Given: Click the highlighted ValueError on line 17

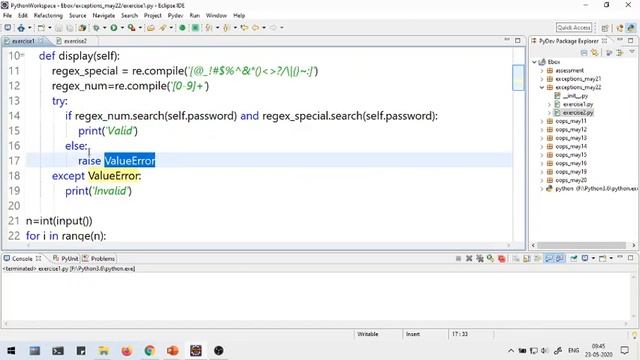Looking at the screenshot, I should [130, 161].
